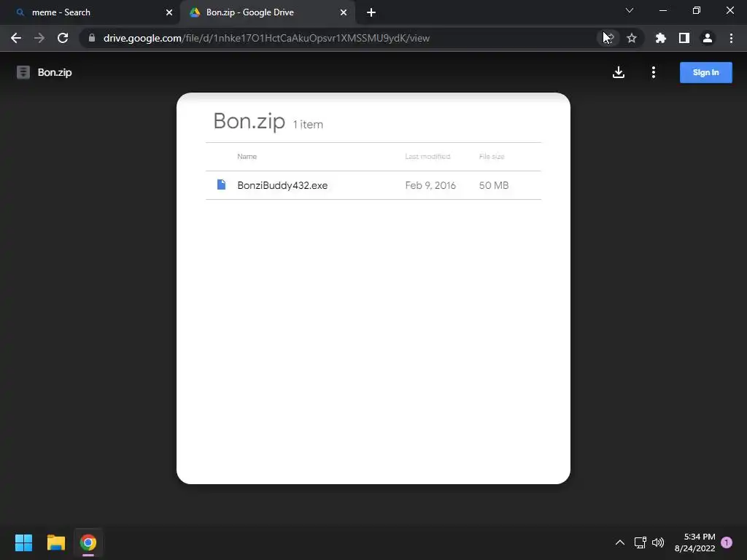
Task: Open the Chrome profile avatar
Action: pos(708,38)
